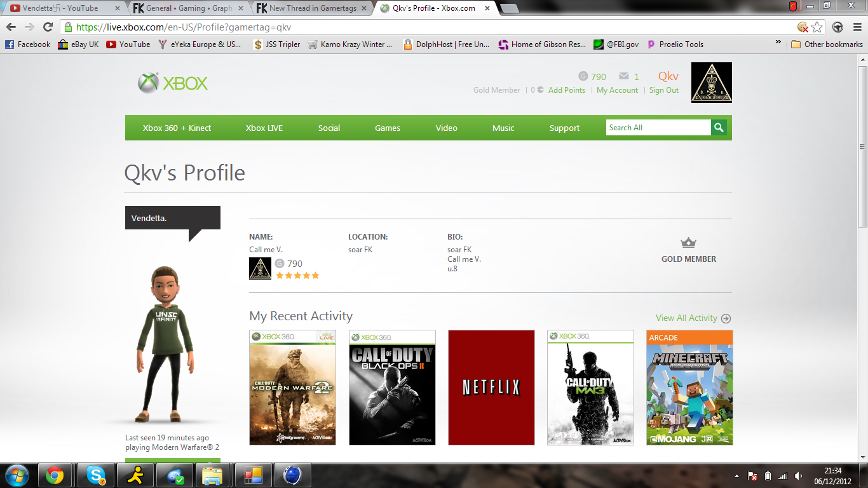The height and width of the screenshot is (488, 868).
Task: Click the vertical scrollbar thumb
Action: pos(862,146)
